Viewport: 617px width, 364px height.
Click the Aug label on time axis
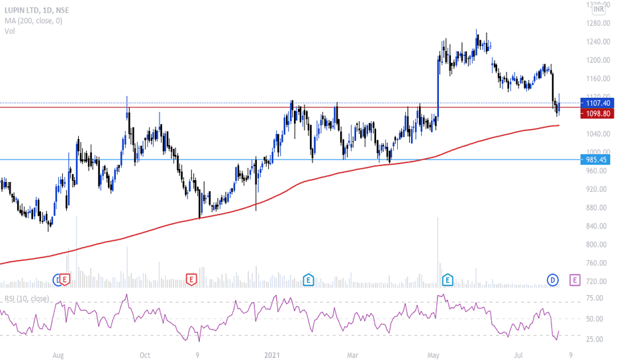pyautogui.click(x=58, y=356)
